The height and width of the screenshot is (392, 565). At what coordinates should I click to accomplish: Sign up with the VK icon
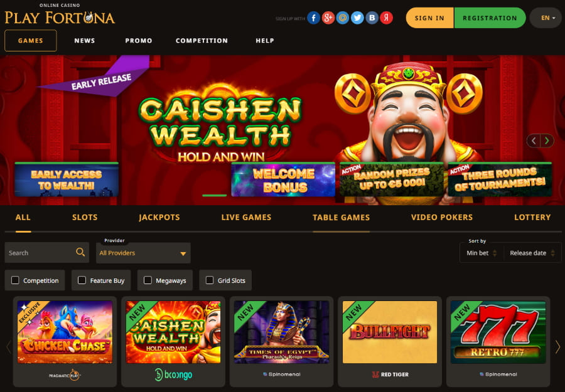pyautogui.click(x=372, y=18)
